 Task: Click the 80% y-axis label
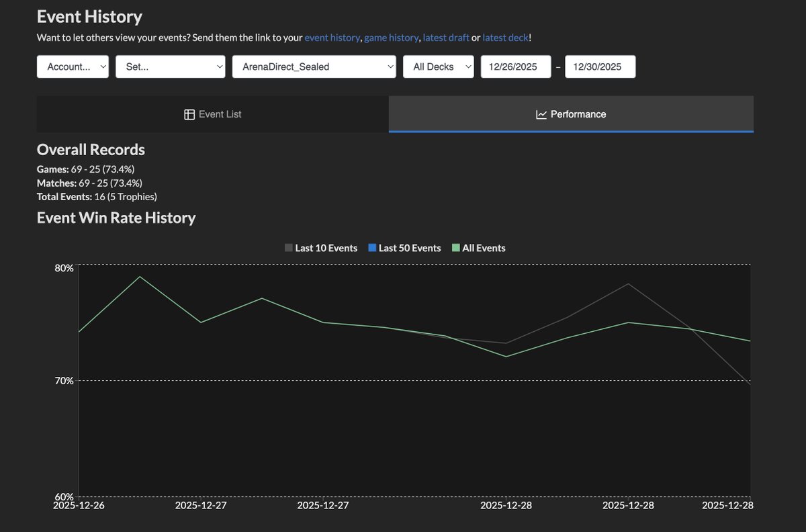pyautogui.click(x=64, y=267)
